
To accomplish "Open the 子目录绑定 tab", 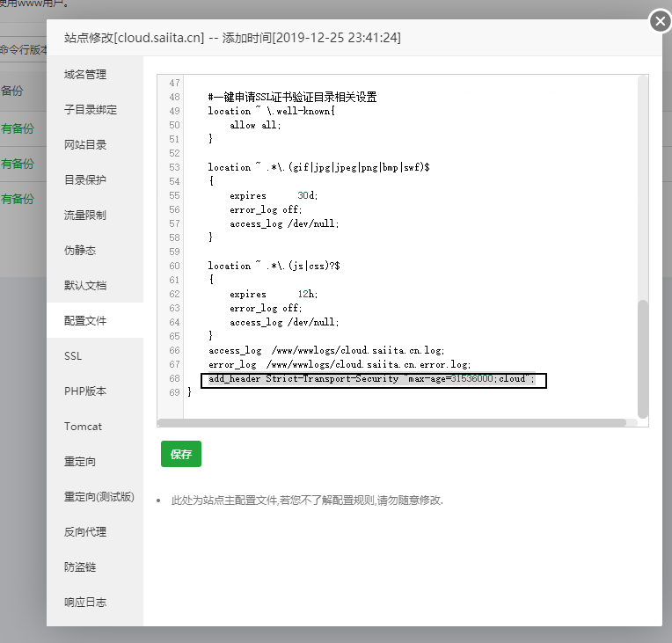I will click(x=90, y=110).
